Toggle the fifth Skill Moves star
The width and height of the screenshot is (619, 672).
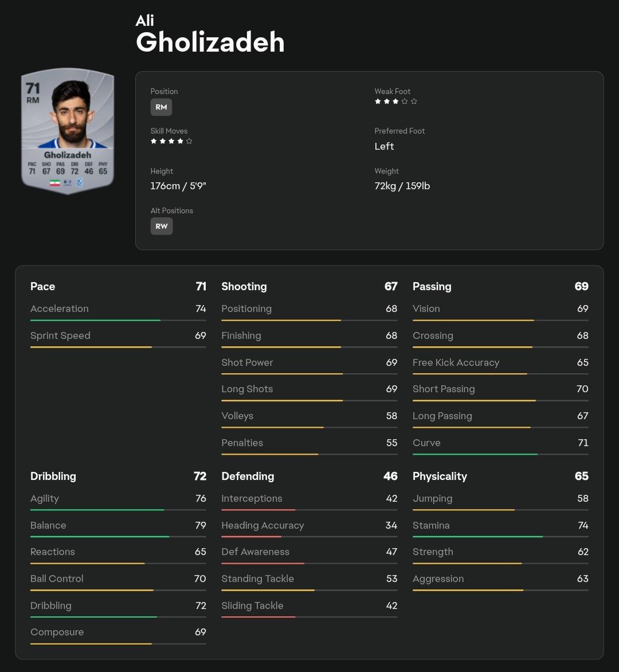coord(188,140)
